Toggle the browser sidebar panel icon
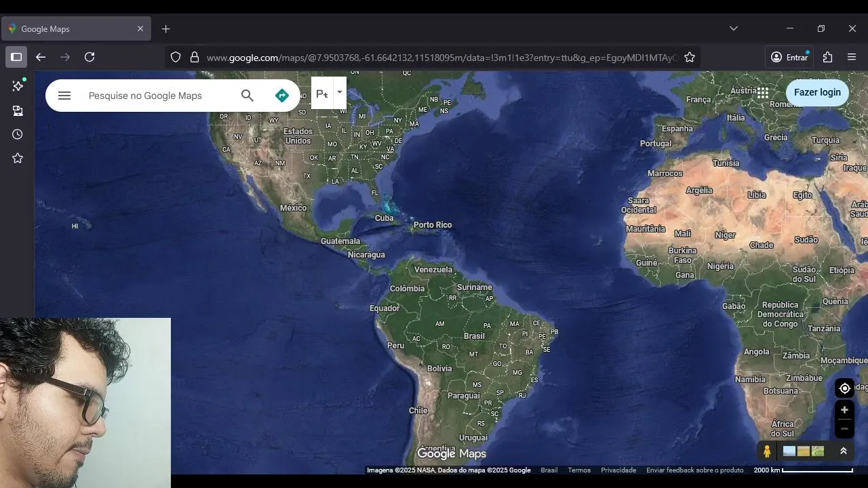This screenshot has height=488, width=868. (x=16, y=57)
